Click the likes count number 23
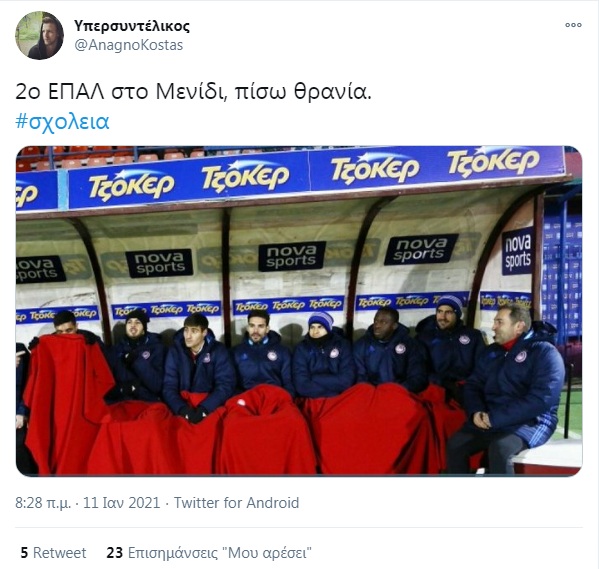The width and height of the screenshot is (599, 569). coord(114,553)
